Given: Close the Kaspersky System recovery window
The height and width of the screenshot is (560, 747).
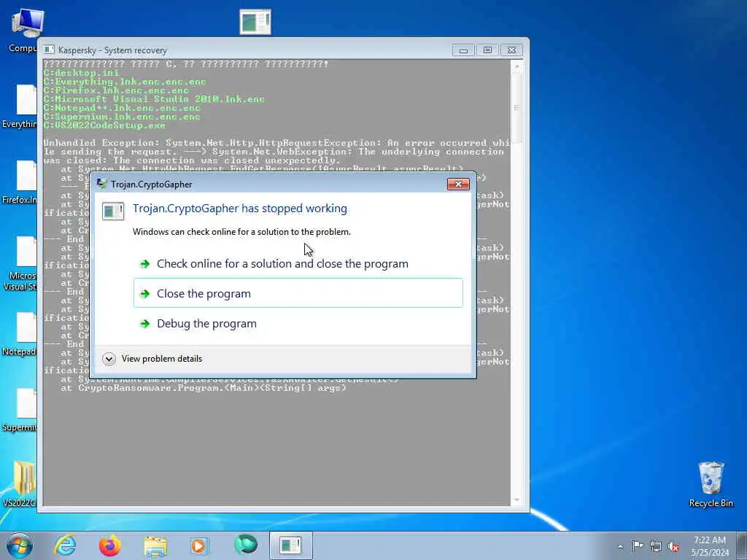Looking at the screenshot, I should click(511, 50).
